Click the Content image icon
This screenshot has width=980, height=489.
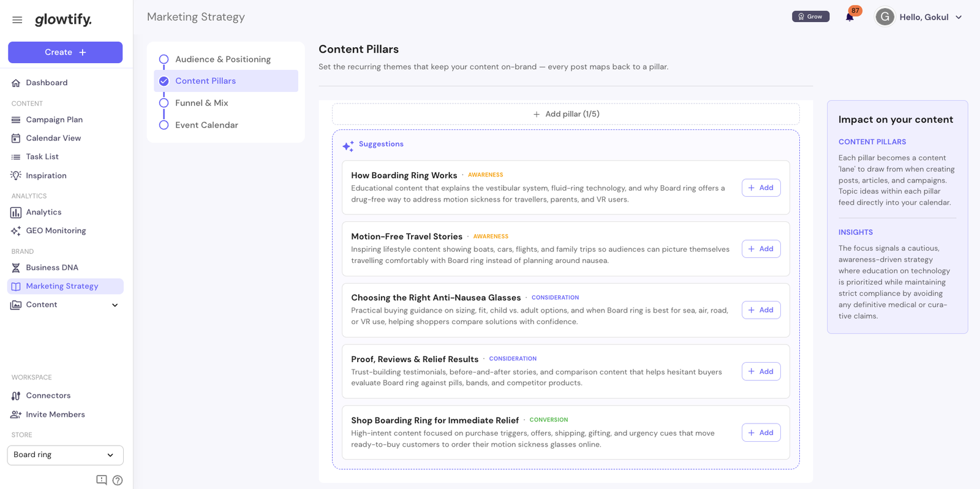click(16, 305)
